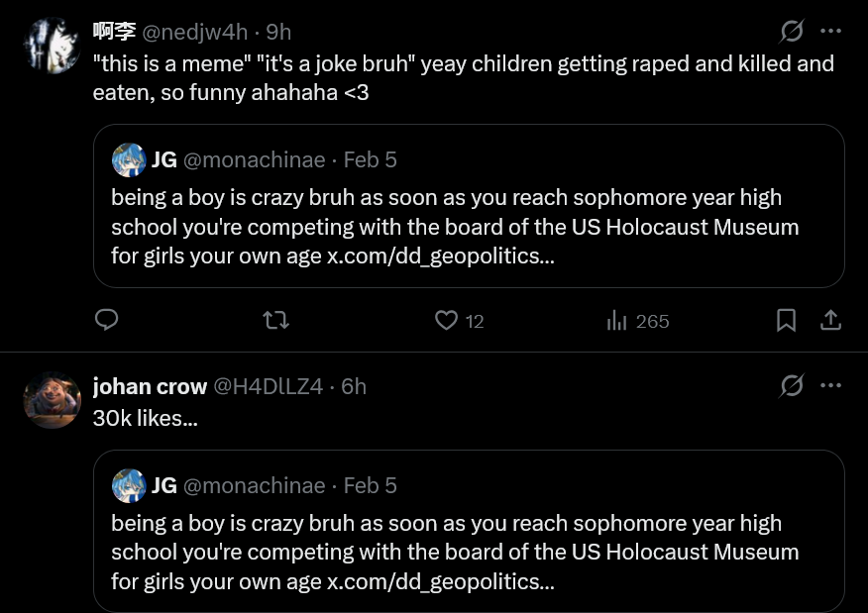Viewport: 868px width, 613px height.
Task: View analytics showing 265 views
Action: click(x=638, y=321)
